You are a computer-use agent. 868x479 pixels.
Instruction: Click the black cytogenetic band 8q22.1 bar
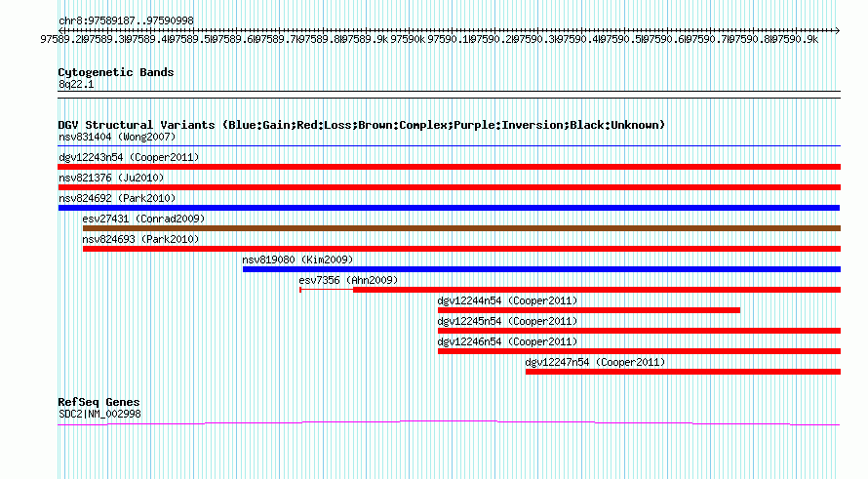(x=449, y=95)
